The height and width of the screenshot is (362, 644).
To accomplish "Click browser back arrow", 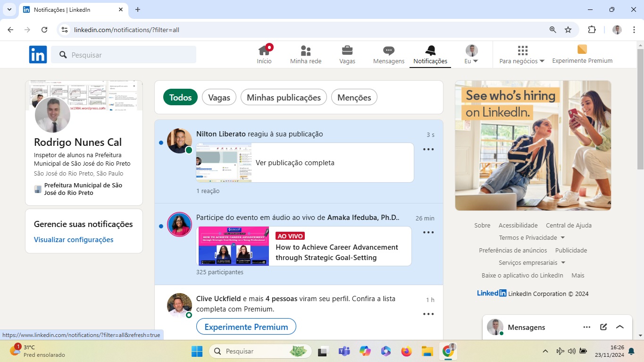I will click(x=10, y=30).
